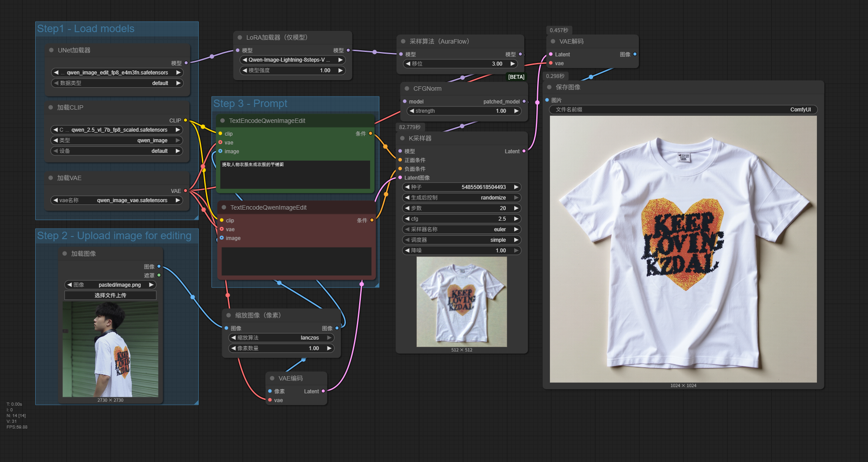Viewport: 868px width, 462px height.
Task: Click the 图像 output port on 加载图像 node
Action: click(x=159, y=266)
